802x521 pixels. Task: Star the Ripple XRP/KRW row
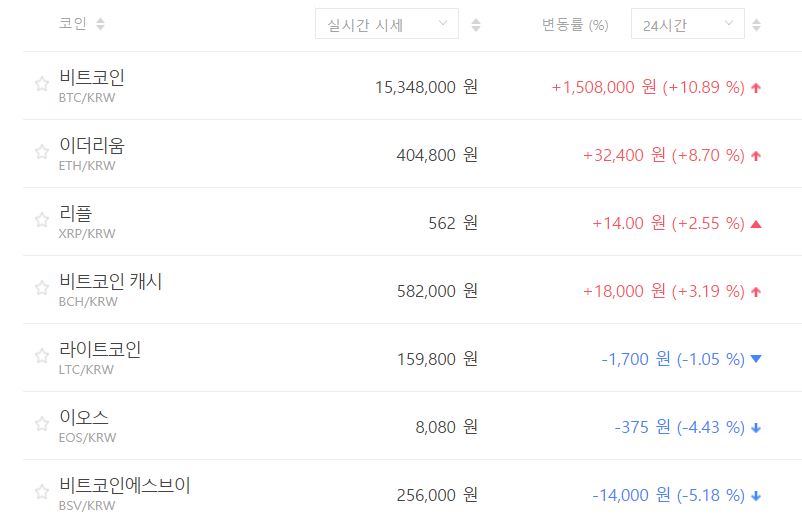(x=42, y=220)
